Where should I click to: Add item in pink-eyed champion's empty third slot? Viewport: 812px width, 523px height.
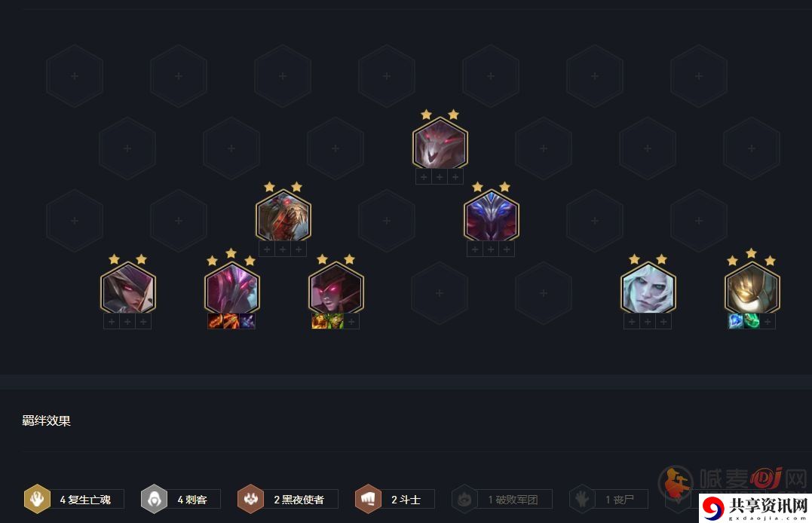click(x=351, y=322)
